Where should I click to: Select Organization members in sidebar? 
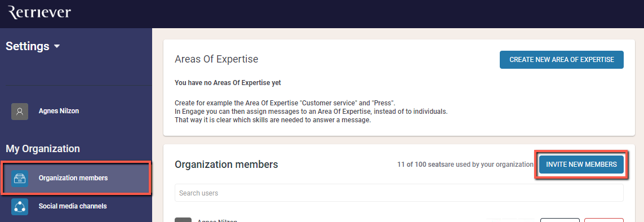point(76,178)
